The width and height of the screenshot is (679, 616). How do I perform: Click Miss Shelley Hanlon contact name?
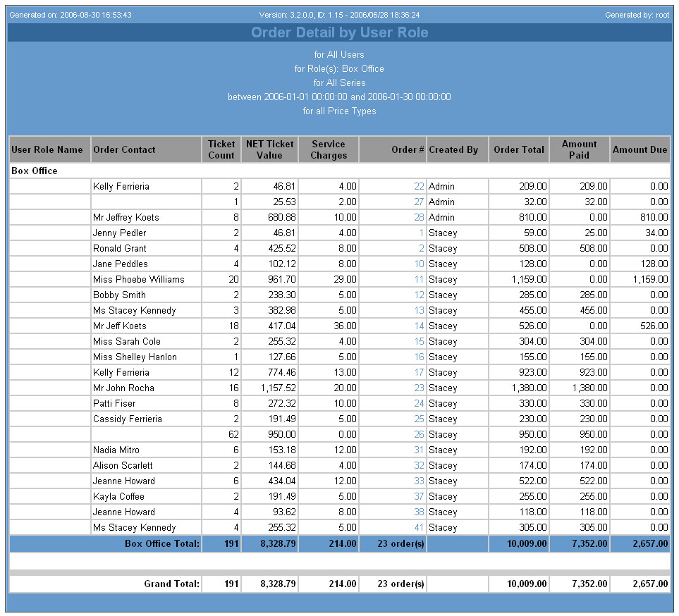[135, 357]
